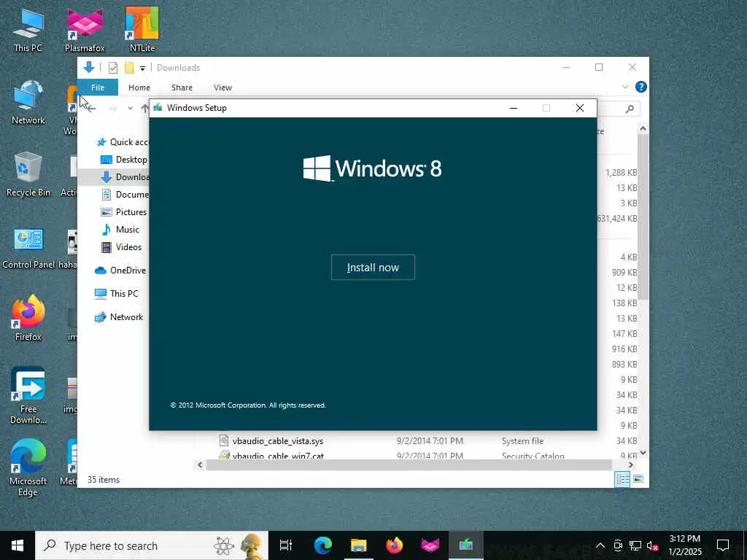
Task: Switch to large thumbnails view layout
Action: click(638, 479)
